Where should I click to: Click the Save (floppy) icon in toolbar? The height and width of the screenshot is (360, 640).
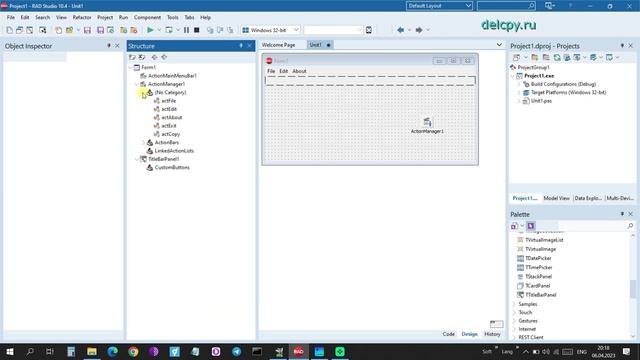click(x=87, y=30)
